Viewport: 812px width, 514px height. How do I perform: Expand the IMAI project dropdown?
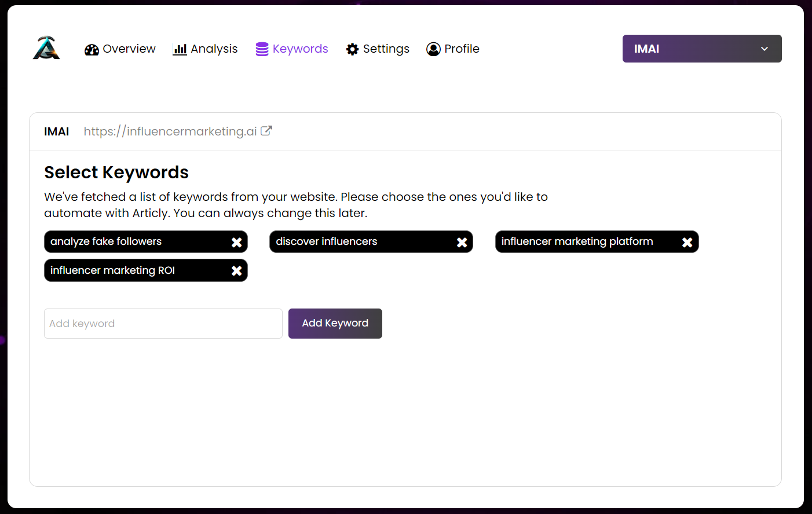coord(702,49)
